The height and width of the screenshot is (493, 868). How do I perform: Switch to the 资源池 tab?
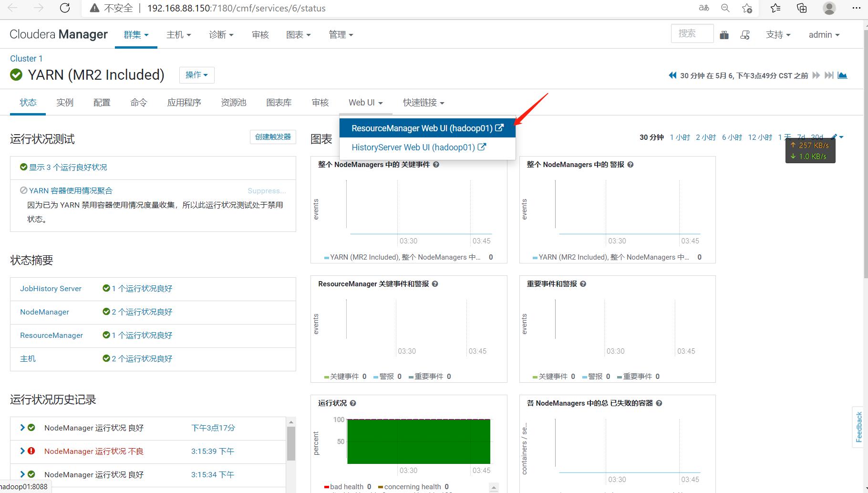click(234, 103)
